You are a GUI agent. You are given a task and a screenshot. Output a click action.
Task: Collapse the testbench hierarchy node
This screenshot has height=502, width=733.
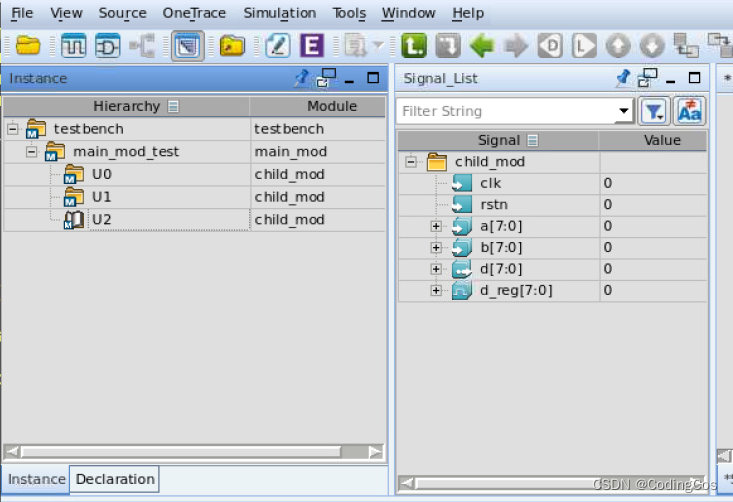point(12,129)
